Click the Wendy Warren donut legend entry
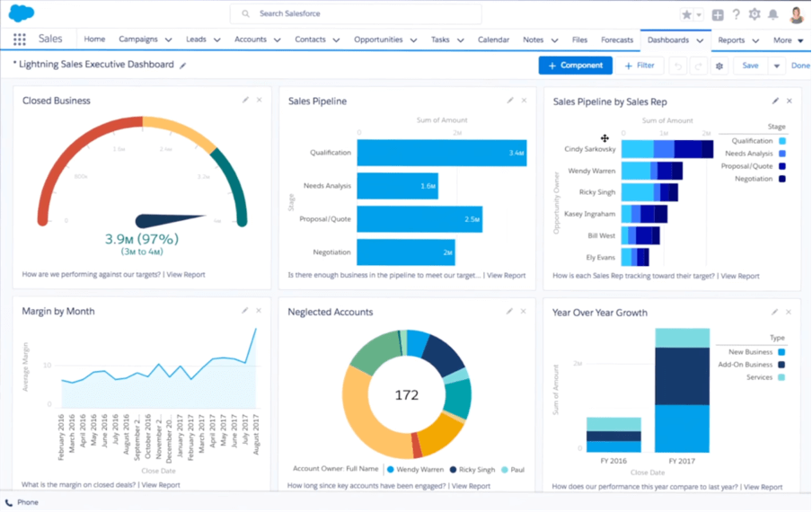Viewport: 812px width, 512px height. click(x=415, y=470)
